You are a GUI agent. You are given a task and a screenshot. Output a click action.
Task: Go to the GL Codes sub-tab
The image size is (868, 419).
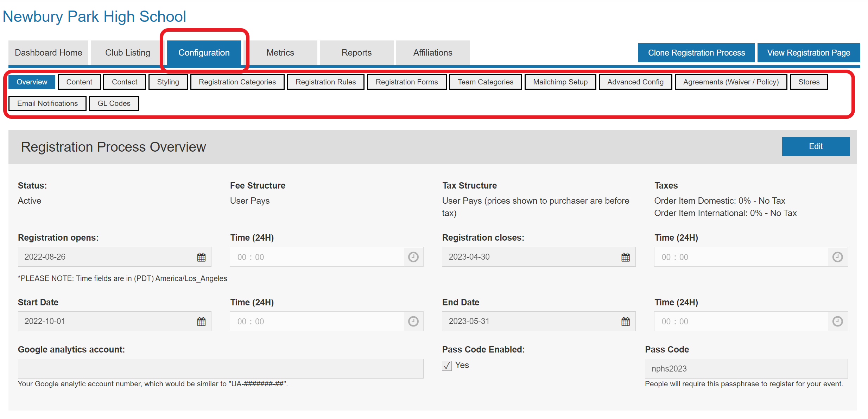click(114, 103)
